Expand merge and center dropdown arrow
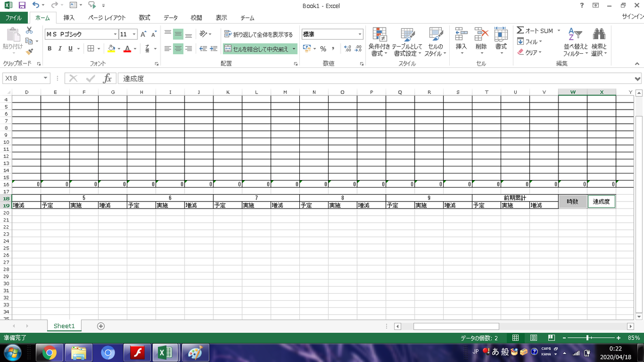This screenshot has width=644, height=362. coord(294,49)
